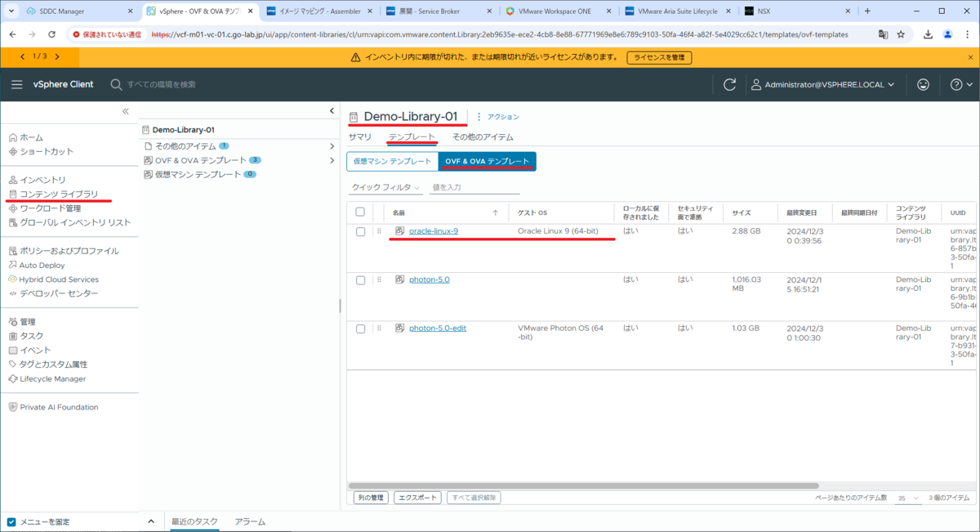
Task: Select 仮想マシン テンプレート in the tree
Action: coord(198,174)
